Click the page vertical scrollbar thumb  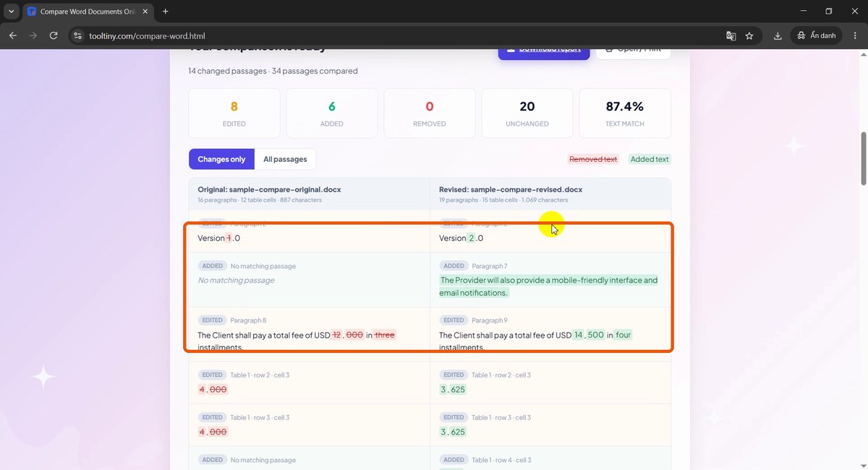point(864,158)
